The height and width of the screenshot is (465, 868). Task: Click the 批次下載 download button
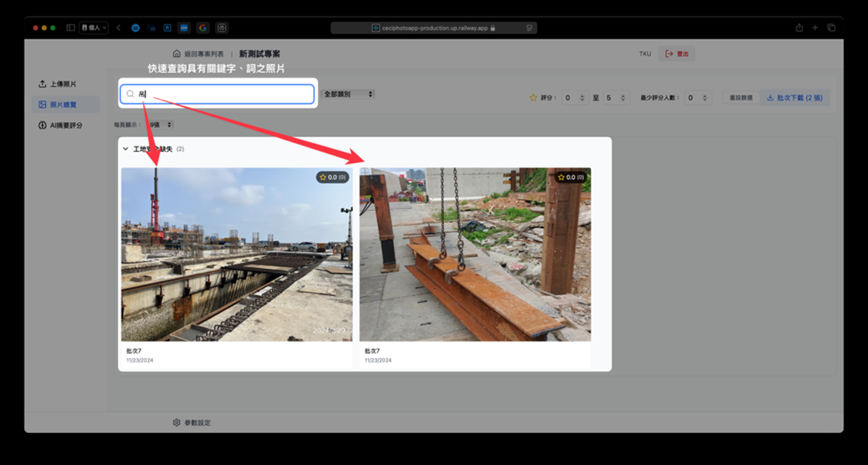click(795, 98)
